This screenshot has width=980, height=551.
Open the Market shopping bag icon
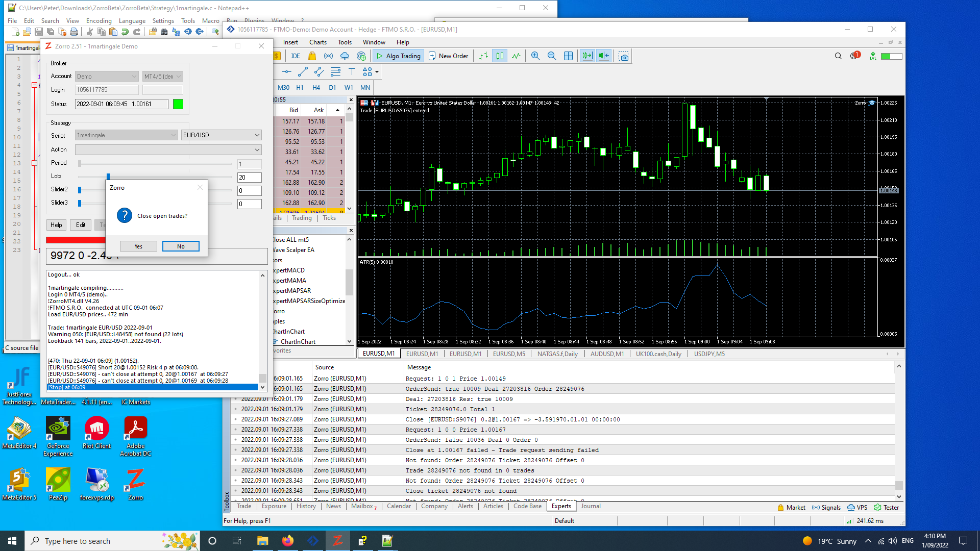point(312,56)
